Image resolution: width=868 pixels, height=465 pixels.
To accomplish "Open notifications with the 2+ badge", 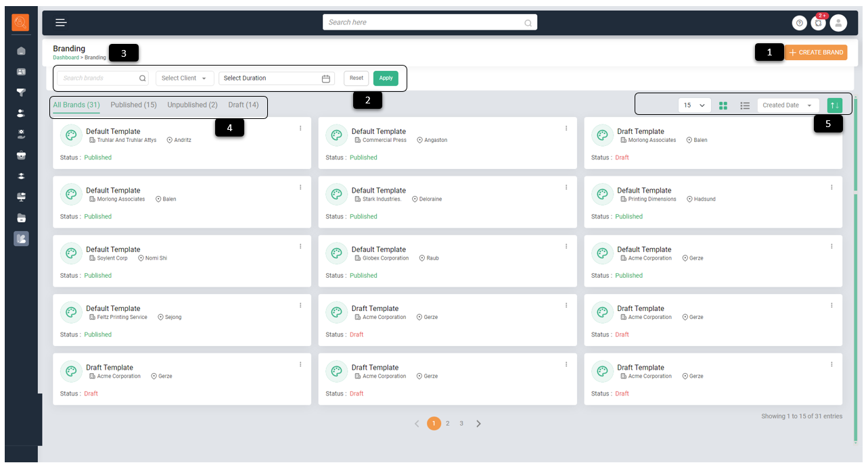I will (x=819, y=23).
